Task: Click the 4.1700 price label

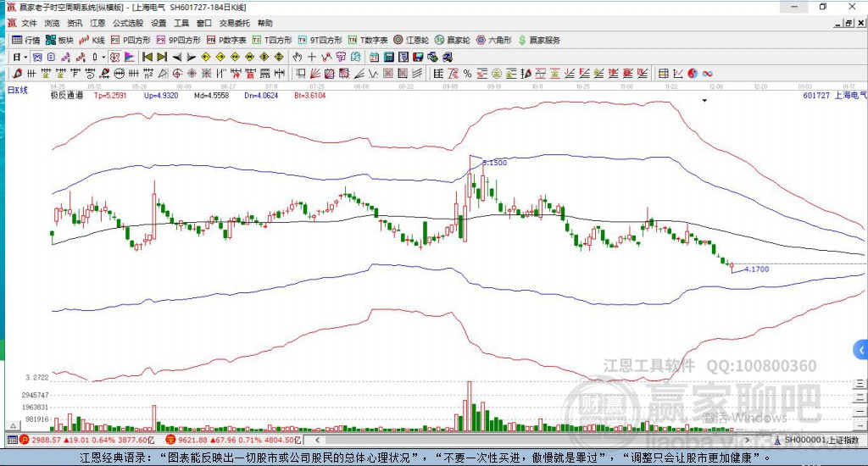Action: coord(757,269)
